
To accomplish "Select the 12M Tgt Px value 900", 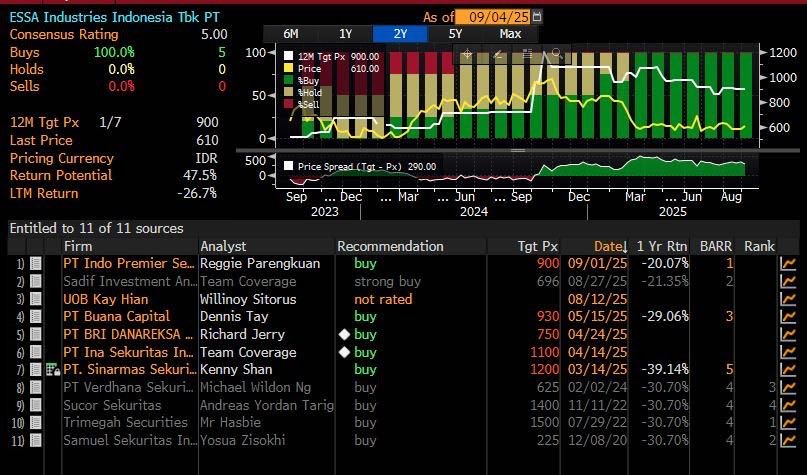I will click(x=207, y=122).
